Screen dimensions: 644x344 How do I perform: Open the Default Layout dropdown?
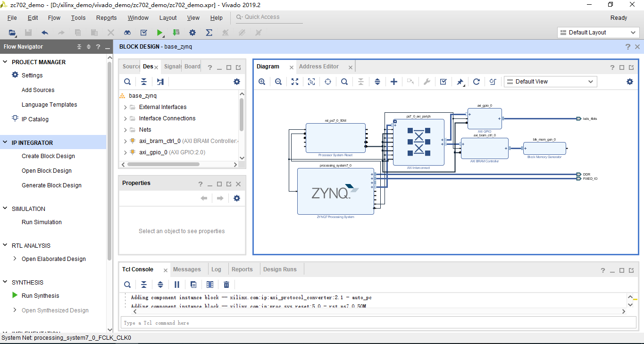[598, 33]
